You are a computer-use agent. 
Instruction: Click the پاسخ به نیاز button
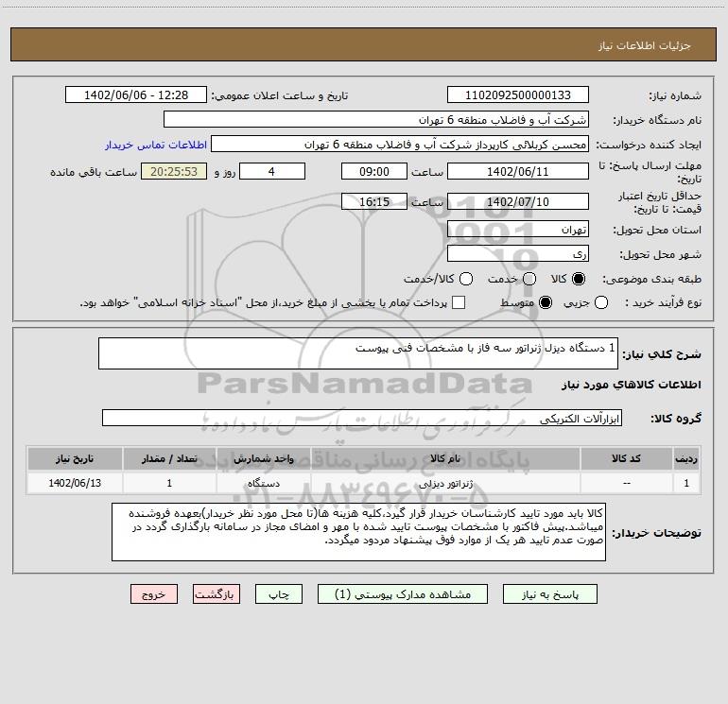[x=549, y=594]
